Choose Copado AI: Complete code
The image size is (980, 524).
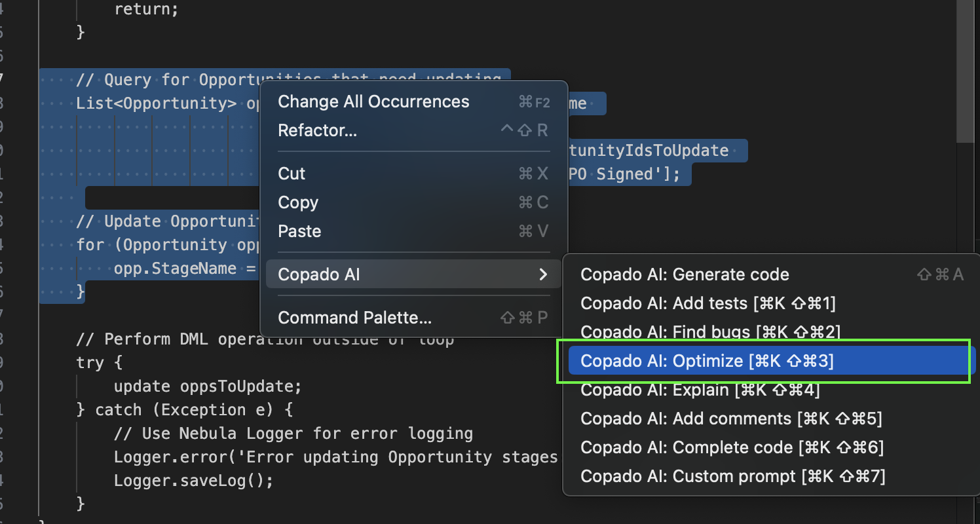[732, 447]
